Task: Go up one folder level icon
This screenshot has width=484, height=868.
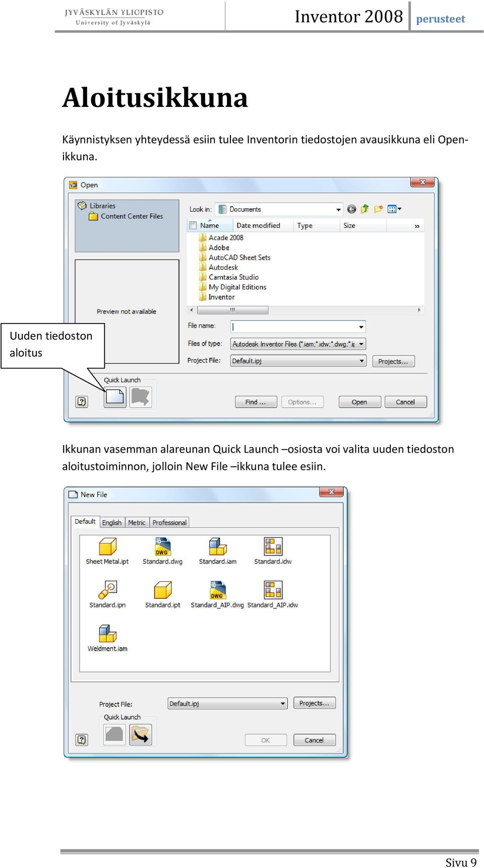Action: click(365, 209)
